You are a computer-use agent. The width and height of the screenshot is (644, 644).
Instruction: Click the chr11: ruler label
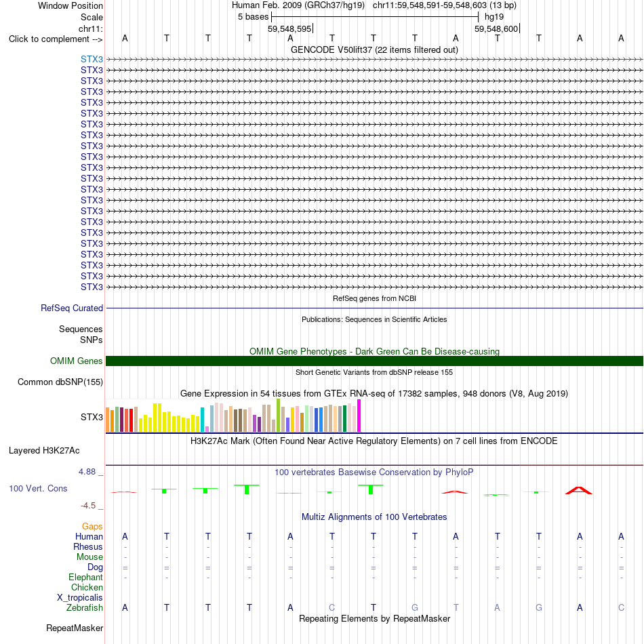point(90,28)
